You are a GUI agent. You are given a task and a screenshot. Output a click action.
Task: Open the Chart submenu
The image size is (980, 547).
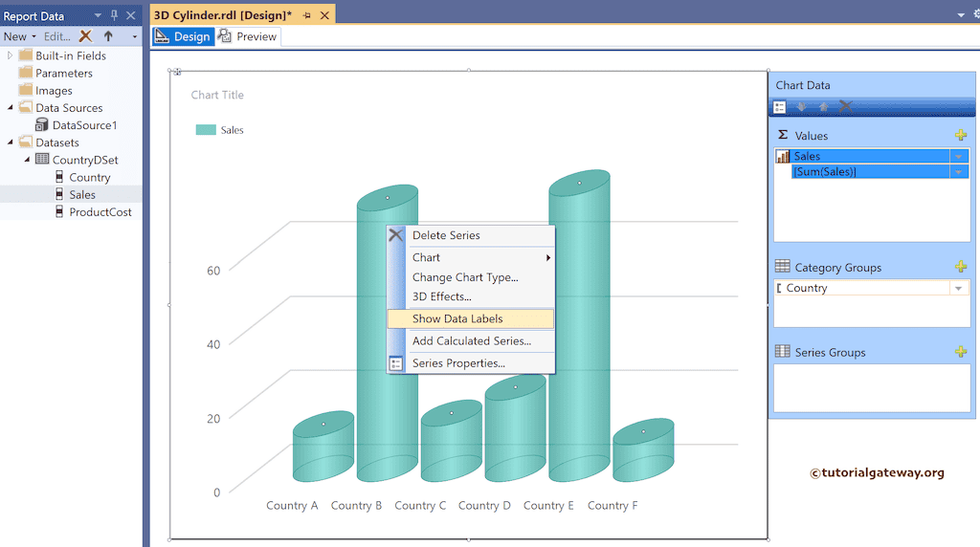pyautogui.click(x=471, y=257)
